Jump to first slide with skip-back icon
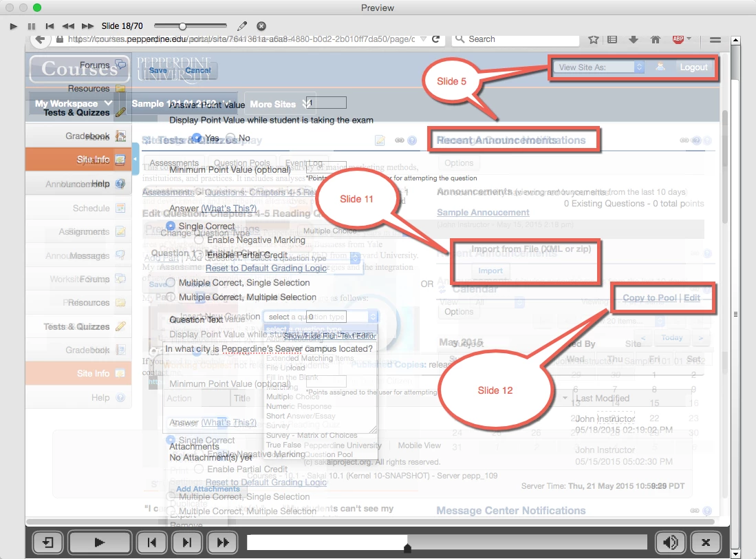 point(50,26)
